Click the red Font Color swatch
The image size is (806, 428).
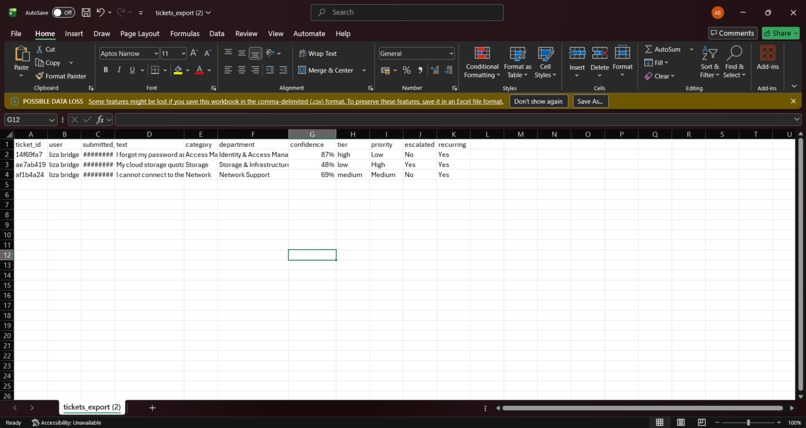[200, 70]
